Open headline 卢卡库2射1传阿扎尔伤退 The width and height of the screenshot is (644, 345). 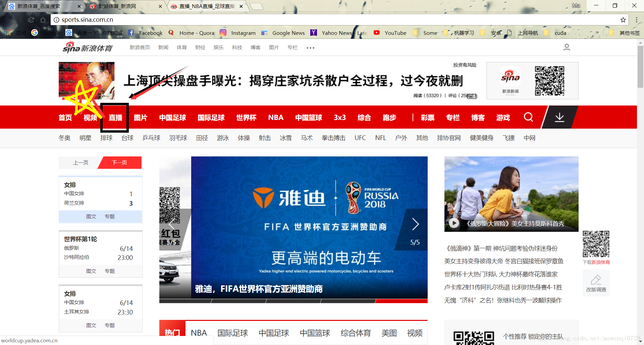pyautogui.click(x=503, y=287)
